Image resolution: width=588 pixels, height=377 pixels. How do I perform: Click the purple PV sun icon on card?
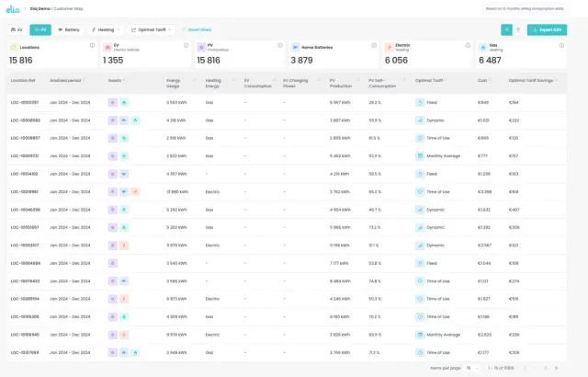click(201, 47)
